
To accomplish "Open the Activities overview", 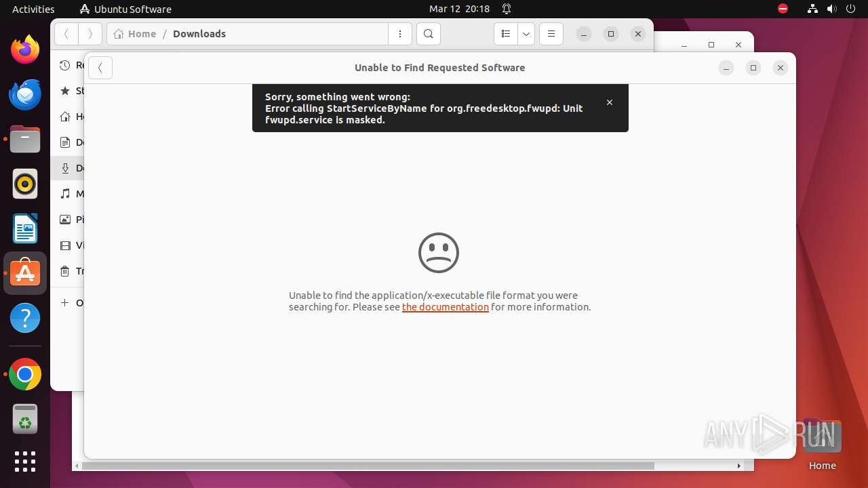I will pyautogui.click(x=33, y=9).
